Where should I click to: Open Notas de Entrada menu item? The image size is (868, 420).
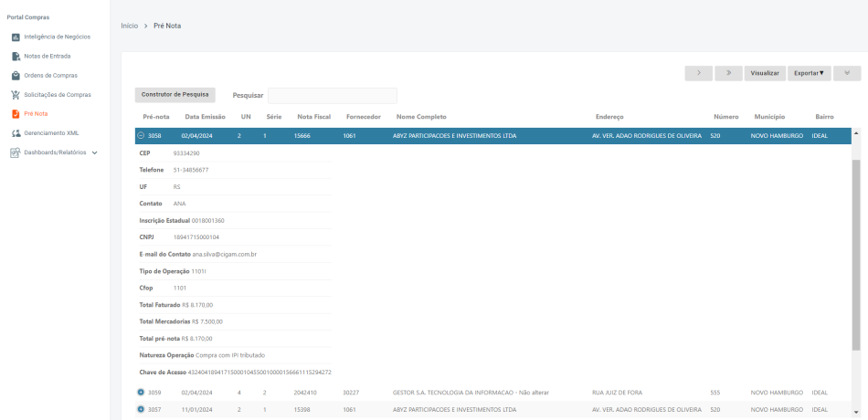47,57
